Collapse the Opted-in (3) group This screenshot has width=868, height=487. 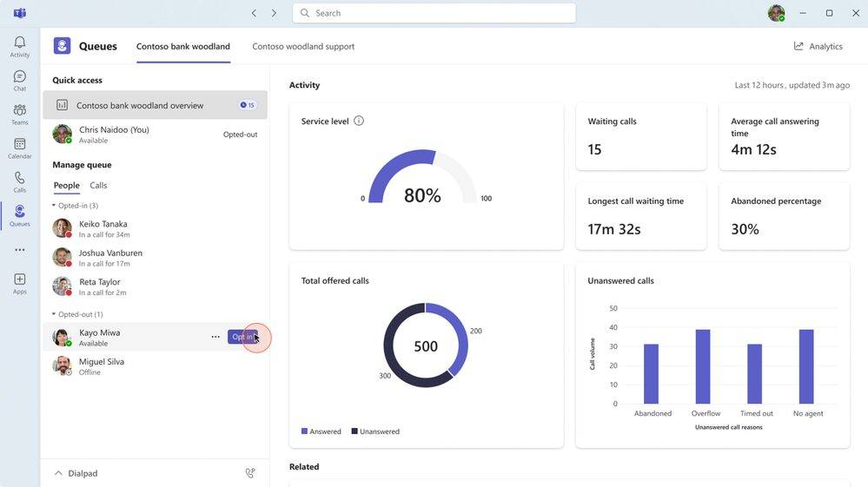[54, 205]
